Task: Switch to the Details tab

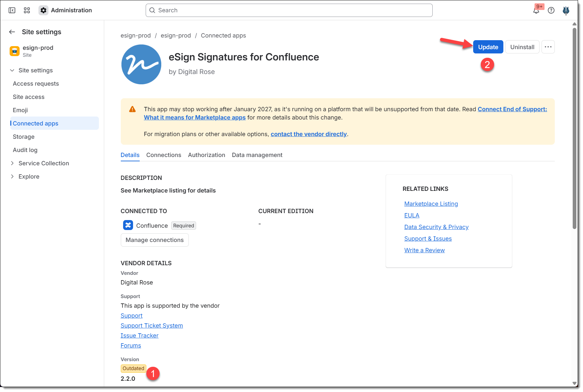Action: [130, 155]
